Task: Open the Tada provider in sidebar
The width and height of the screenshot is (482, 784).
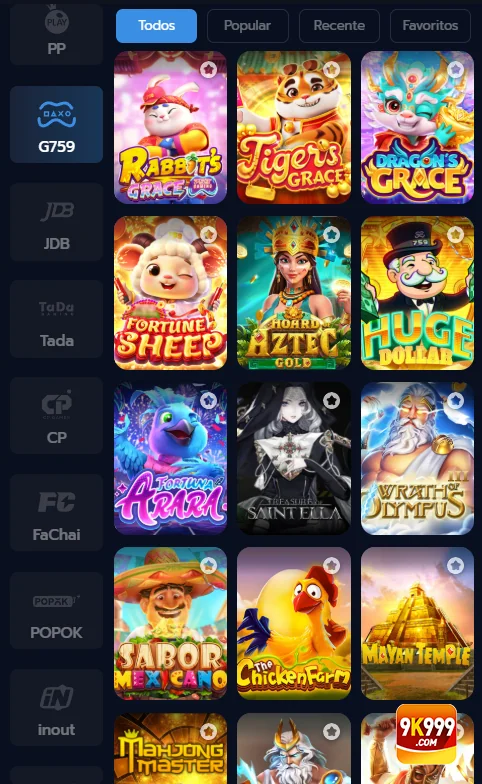Action: [56, 319]
